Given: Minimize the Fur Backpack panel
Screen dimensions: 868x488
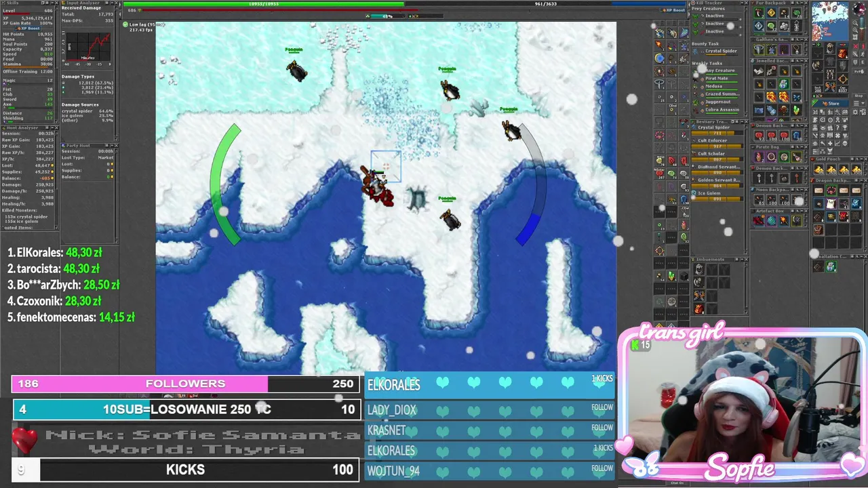Looking at the screenshot, I should tap(802, 3).
